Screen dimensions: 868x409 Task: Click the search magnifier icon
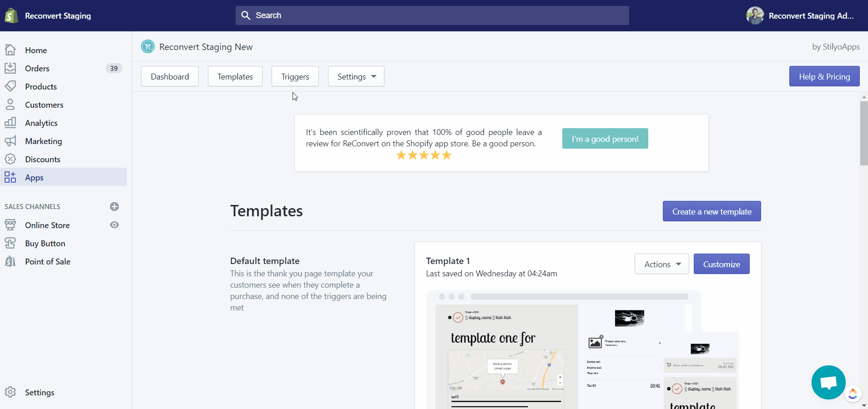coord(246,15)
